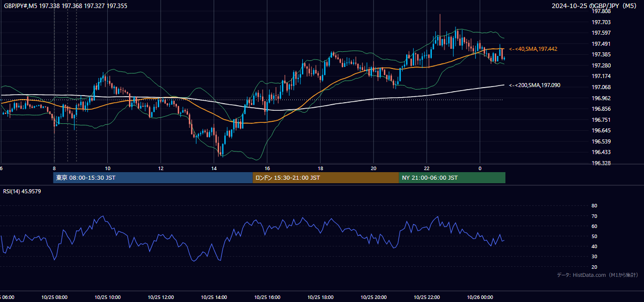This screenshot has height=302, width=644.
Task: Click hour marker 18 under price chart
Action: [x=320, y=168]
